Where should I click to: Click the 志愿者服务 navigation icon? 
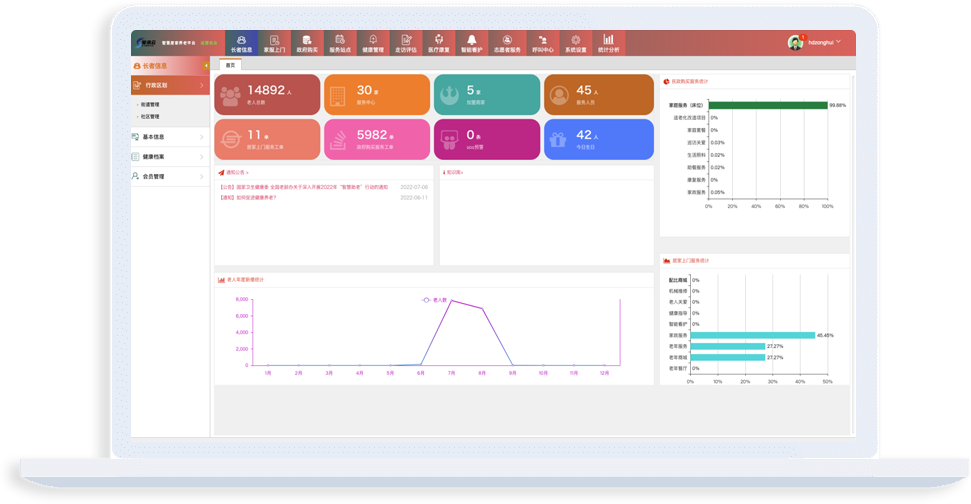point(507,40)
